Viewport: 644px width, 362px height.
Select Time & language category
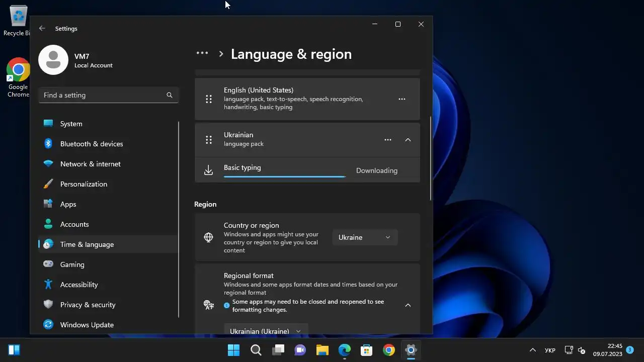pyautogui.click(x=108, y=244)
